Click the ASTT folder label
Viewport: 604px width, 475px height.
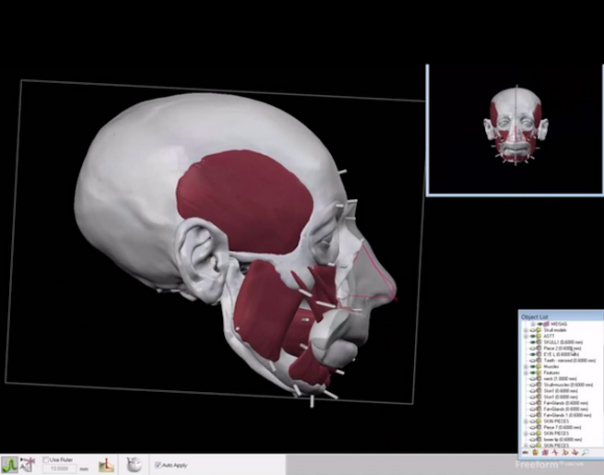pyautogui.click(x=549, y=336)
